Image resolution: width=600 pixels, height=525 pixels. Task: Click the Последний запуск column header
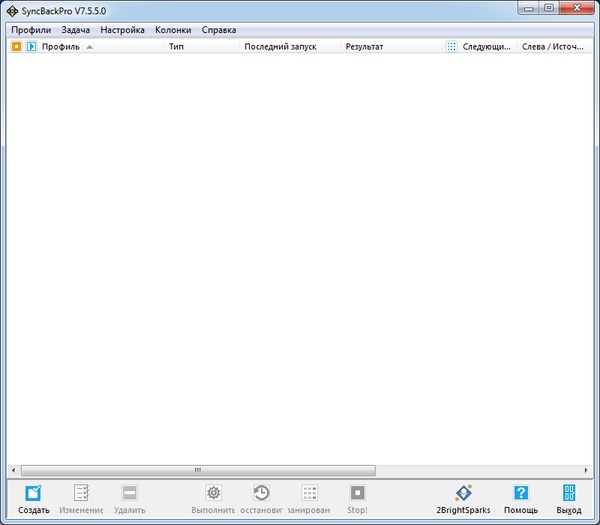tap(280, 46)
